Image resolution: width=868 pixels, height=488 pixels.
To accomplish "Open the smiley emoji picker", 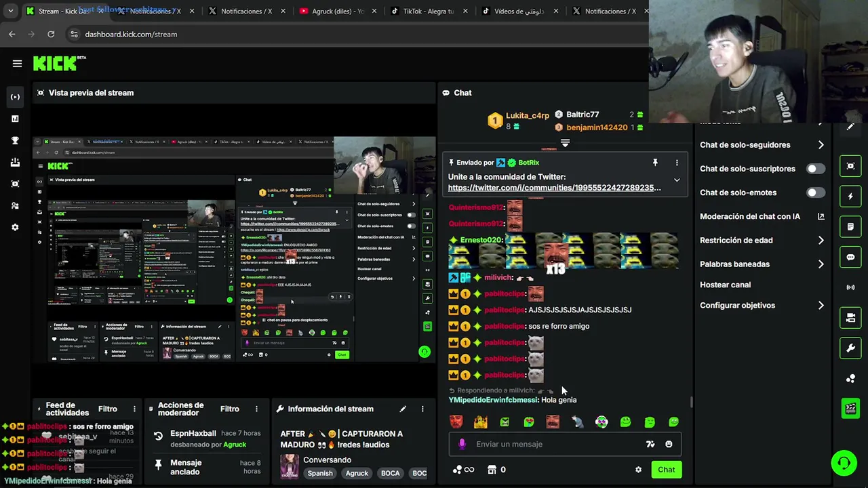I will click(x=669, y=444).
